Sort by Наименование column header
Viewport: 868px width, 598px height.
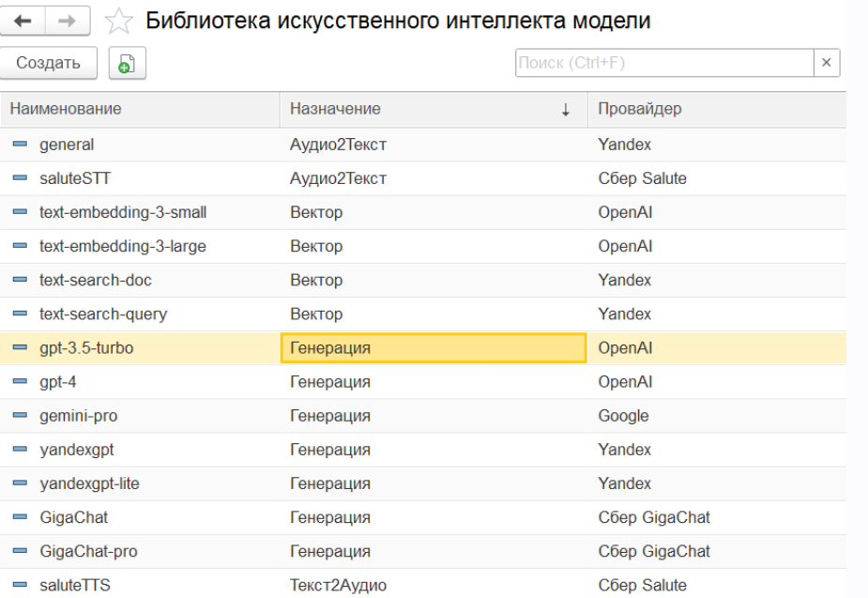(66, 109)
